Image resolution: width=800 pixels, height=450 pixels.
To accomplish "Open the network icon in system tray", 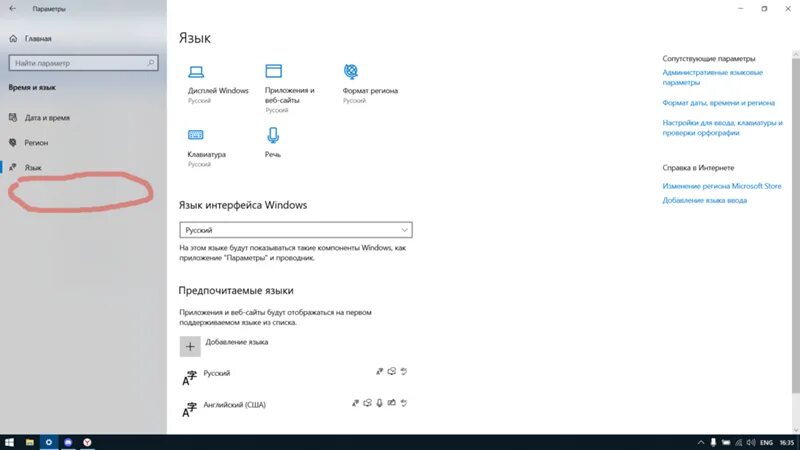I will point(738,442).
